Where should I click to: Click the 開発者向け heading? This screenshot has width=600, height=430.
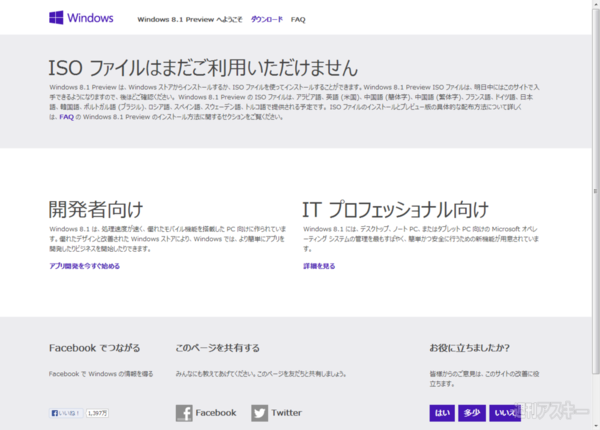click(x=96, y=210)
